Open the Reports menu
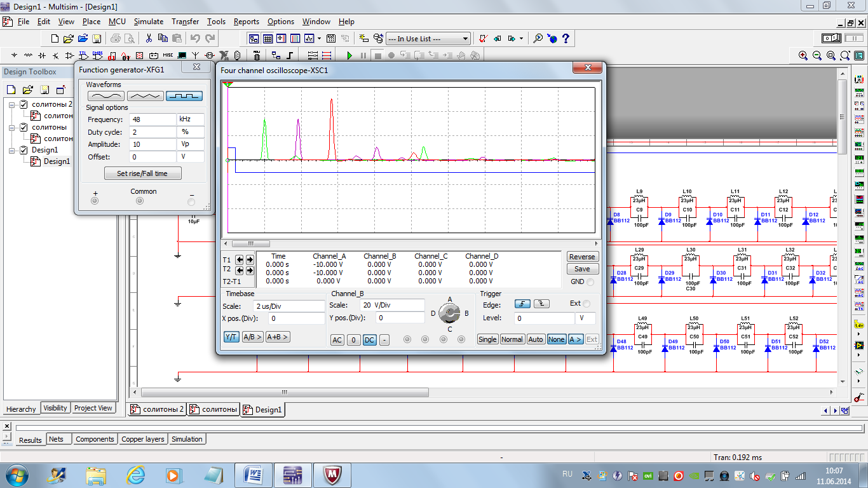This screenshot has height=488, width=868. 247,22
